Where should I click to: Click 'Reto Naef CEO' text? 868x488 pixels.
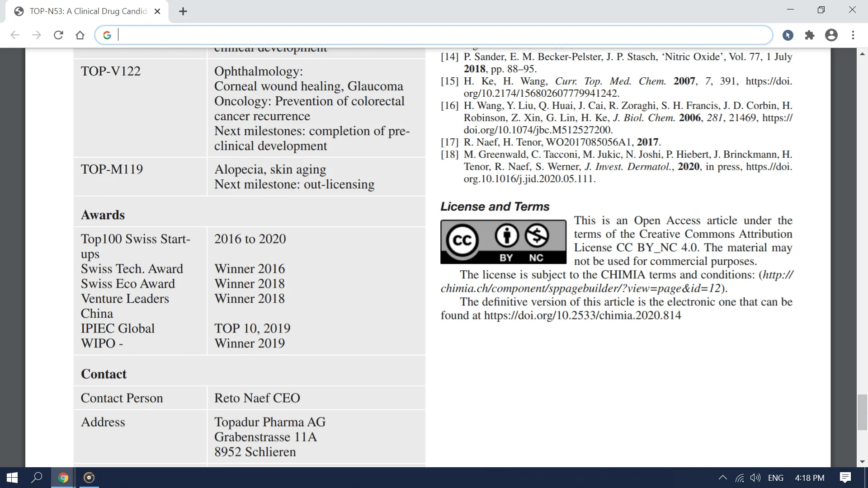pos(257,398)
